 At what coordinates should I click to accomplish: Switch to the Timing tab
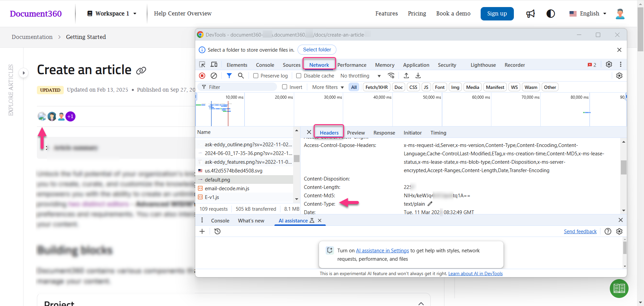(x=438, y=133)
